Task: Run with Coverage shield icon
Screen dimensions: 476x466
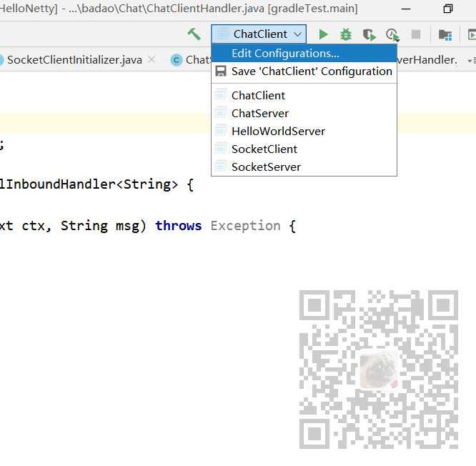Action: 369,34
